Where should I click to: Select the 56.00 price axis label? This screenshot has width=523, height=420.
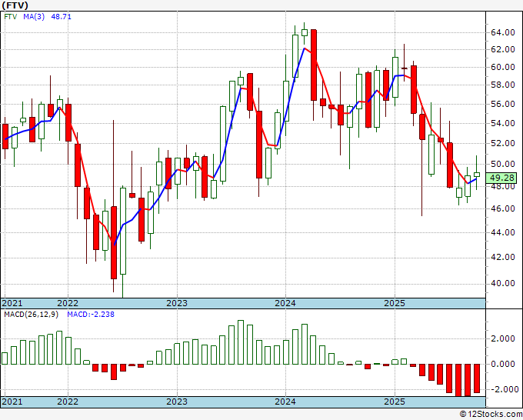503,105
